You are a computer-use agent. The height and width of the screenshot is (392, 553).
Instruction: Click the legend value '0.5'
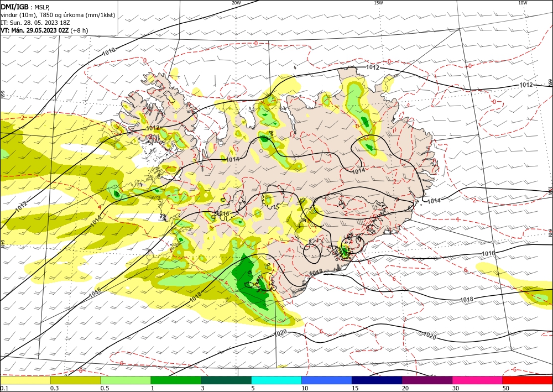[x=105, y=388]
